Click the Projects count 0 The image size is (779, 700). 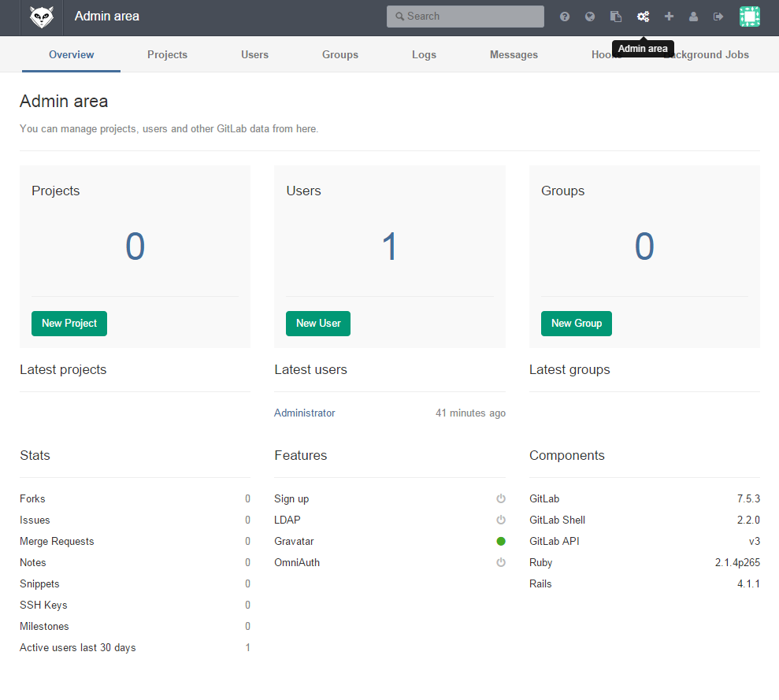(x=135, y=246)
